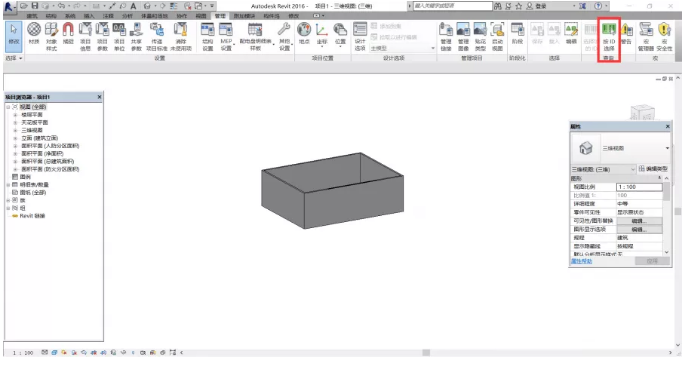Switch to Manage (管理) ribbon tab

pyautogui.click(x=220, y=16)
